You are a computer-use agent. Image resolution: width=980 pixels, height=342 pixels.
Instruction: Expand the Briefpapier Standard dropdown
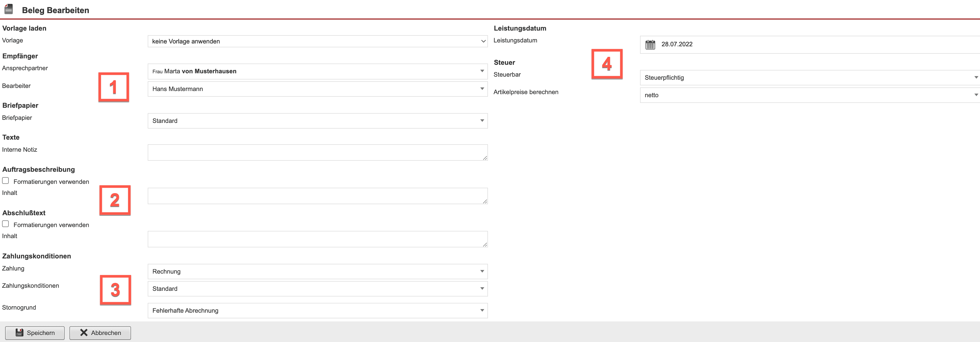coord(317,120)
